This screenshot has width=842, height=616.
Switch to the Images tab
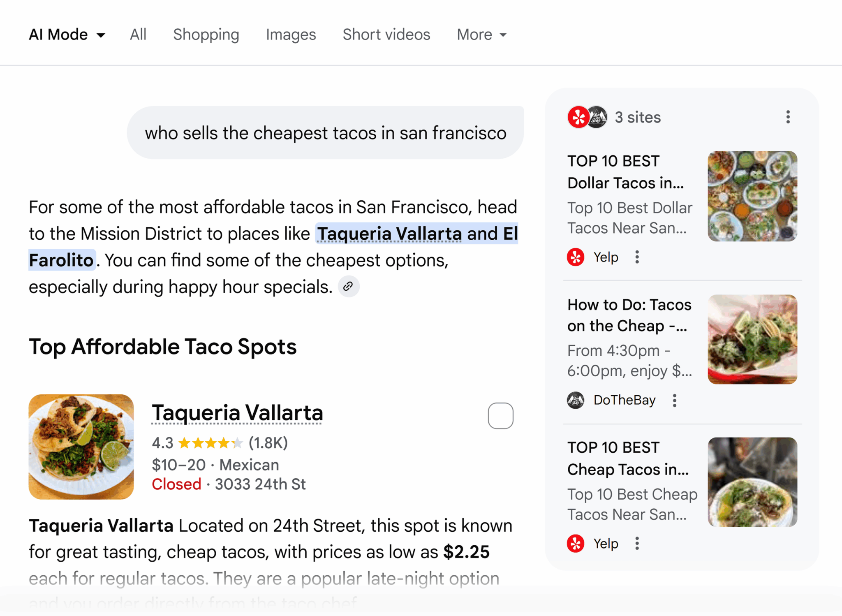(x=291, y=35)
